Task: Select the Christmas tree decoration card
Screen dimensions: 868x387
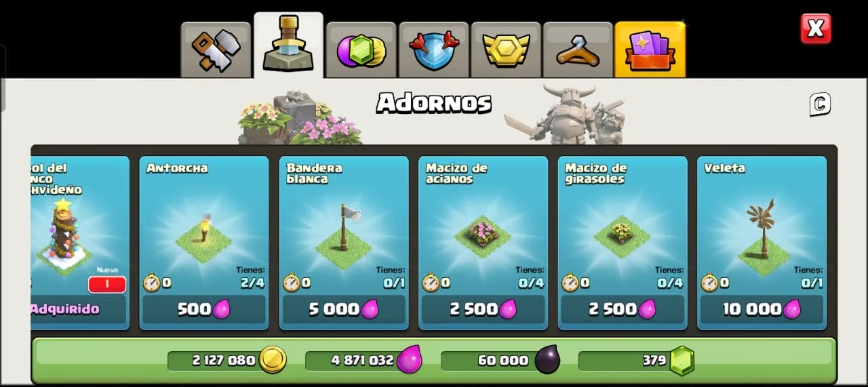Action: point(80,243)
